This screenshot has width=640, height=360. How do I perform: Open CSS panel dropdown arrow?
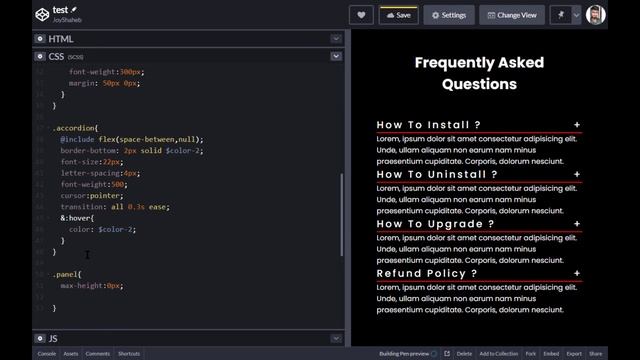click(x=336, y=56)
